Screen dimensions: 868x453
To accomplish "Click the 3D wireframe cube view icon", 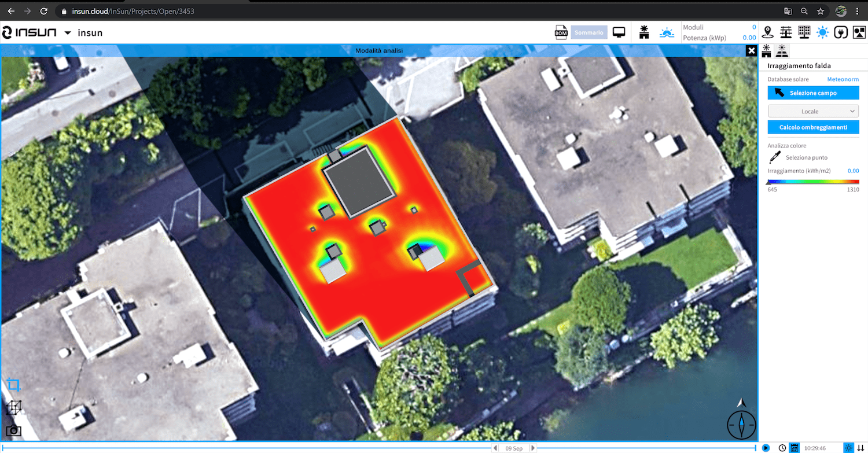I will [x=13, y=408].
